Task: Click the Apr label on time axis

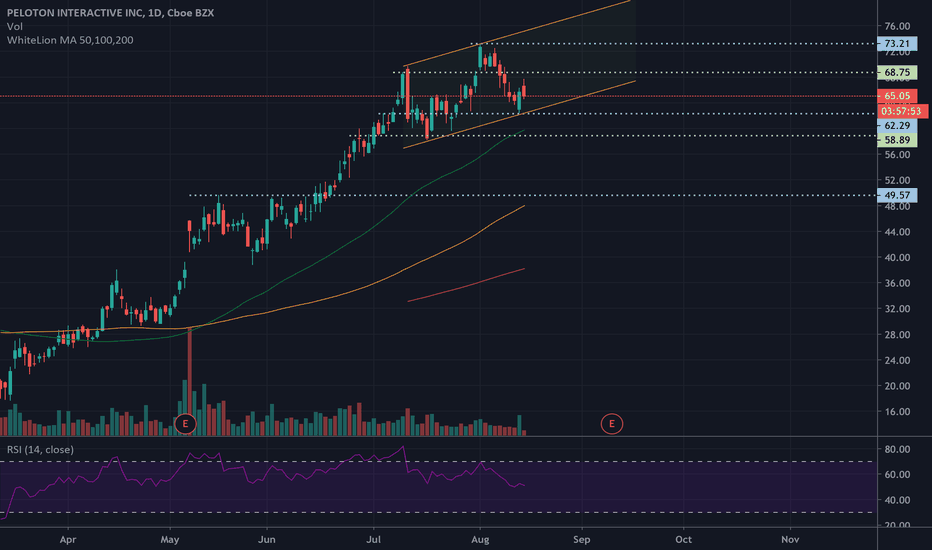Action: pos(68,539)
